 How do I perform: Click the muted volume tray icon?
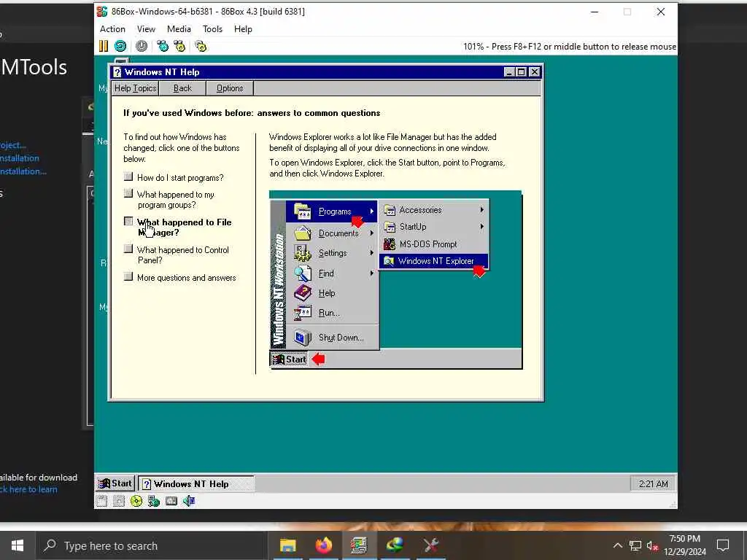[652, 545]
